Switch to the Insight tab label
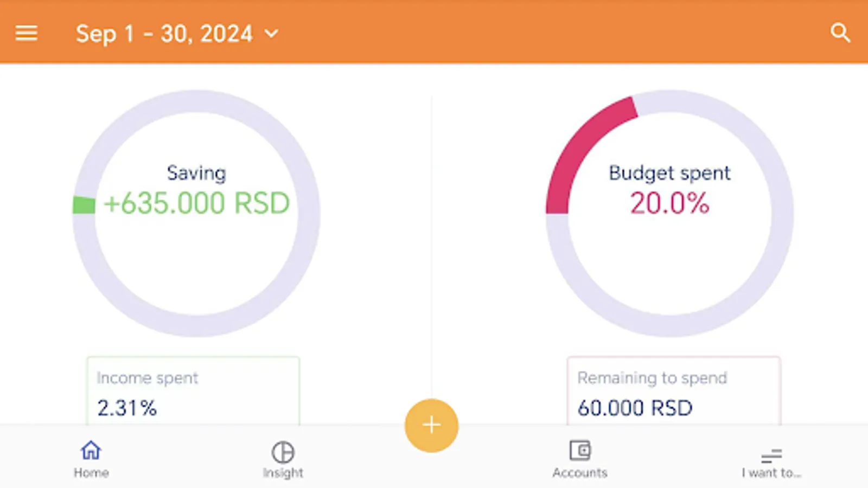This screenshot has width=868, height=488. point(283,473)
